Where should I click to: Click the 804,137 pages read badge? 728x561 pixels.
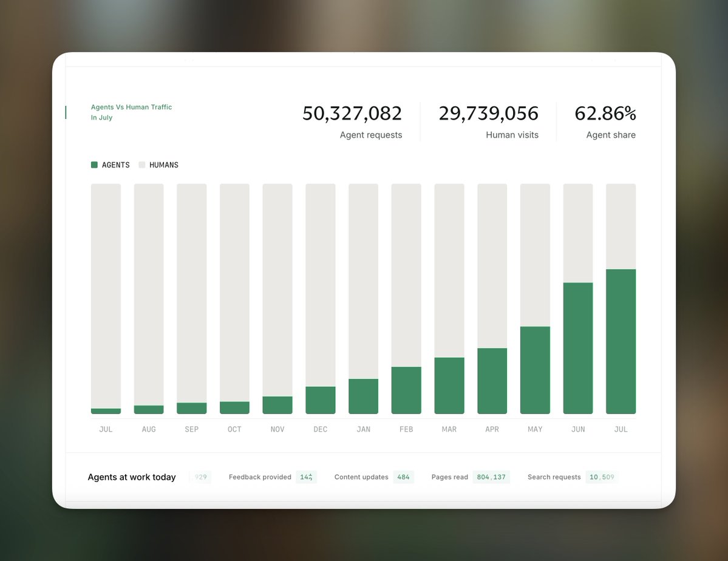[491, 477]
